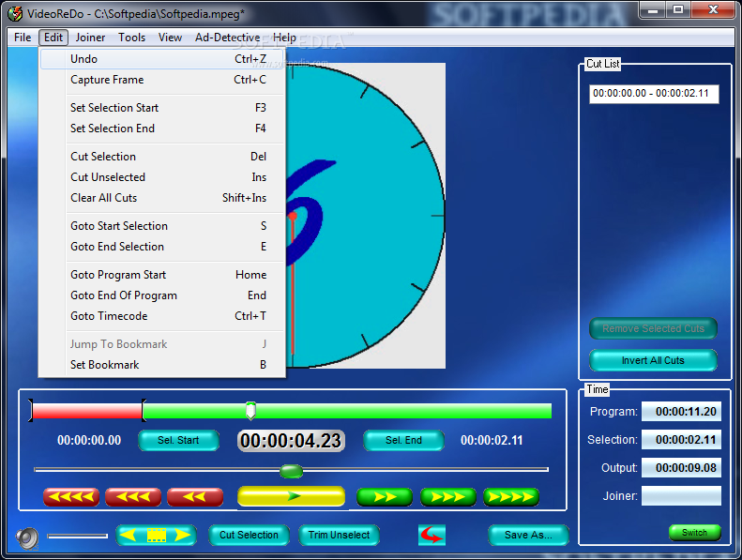Viewport: 742px width, 560px height.
Task: Click the Sel. Start button
Action: [178, 440]
